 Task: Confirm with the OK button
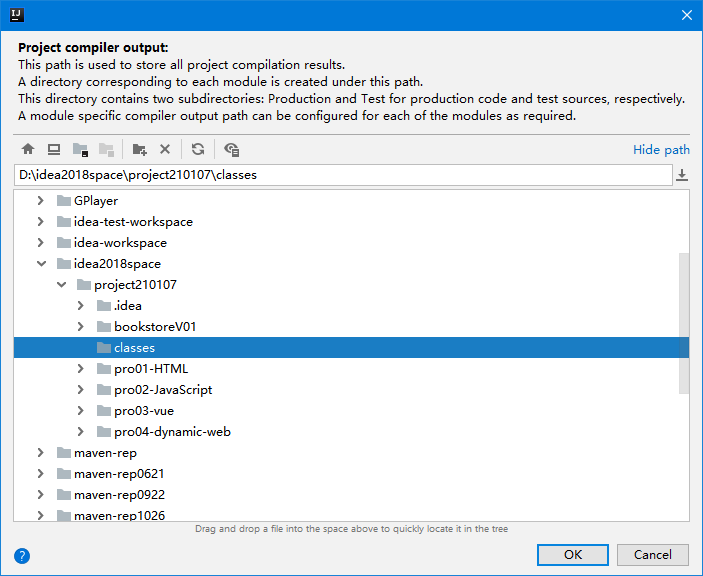[573, 555]
